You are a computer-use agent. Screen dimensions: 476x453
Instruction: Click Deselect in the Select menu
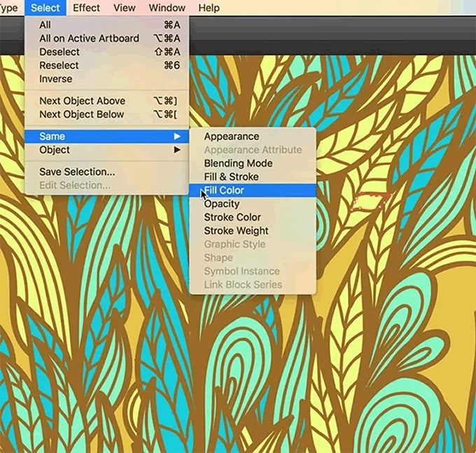(x=59, y=52)
